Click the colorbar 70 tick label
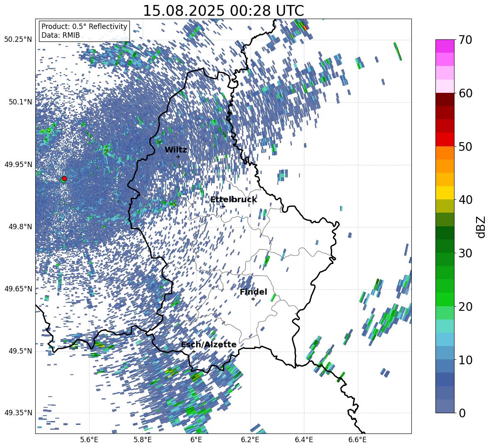This screenshot has height=448, width=491. [x=465, y=40]
